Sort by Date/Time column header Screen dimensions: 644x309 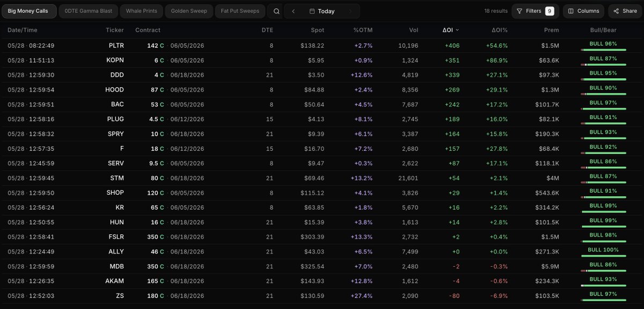[23, 30]
